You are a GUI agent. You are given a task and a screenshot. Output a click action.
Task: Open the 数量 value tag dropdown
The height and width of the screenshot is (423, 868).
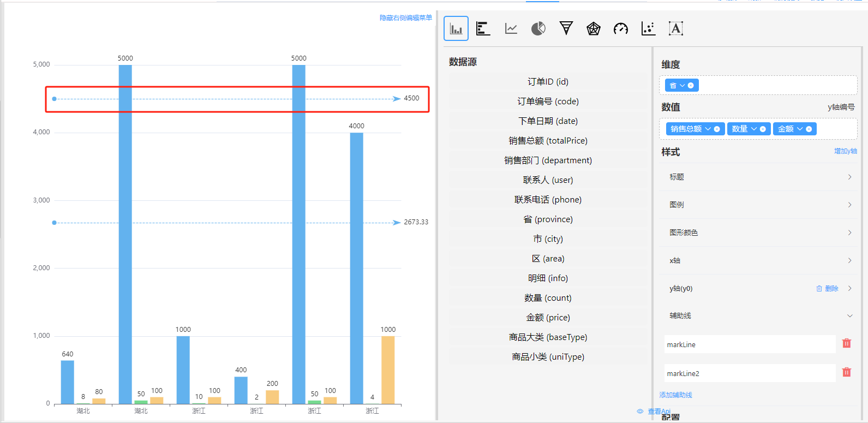click(754, 129)
